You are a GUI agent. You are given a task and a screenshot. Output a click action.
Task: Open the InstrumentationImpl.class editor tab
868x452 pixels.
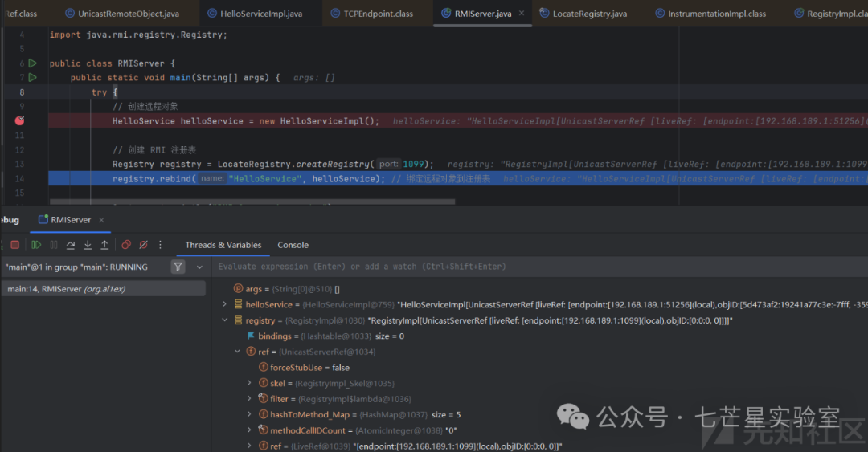click(710, 14)
